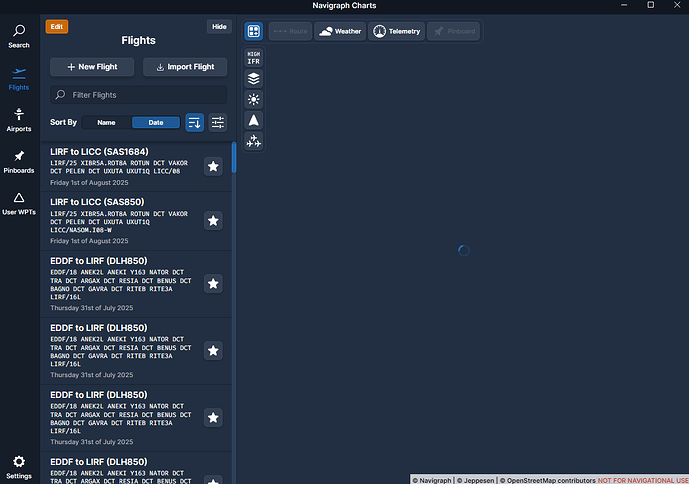Click the Edit button in Flights panel
Image resolution: width=689 pixels, height=484 pixels.
(x=57, y=26)
